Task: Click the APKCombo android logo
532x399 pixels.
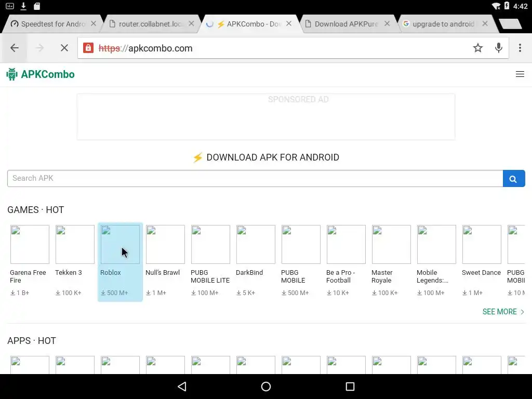Action: coord(11,74)
